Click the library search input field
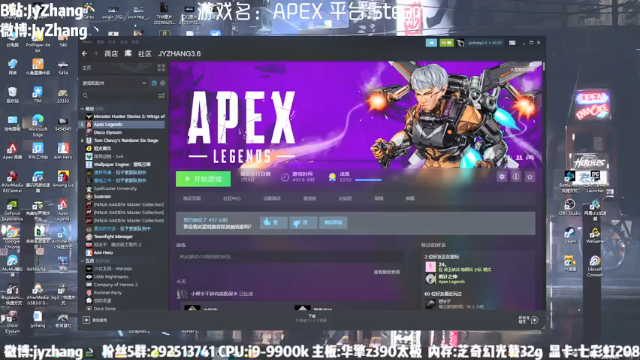This screenshot has width=640, height=360. tap(122, 96)
